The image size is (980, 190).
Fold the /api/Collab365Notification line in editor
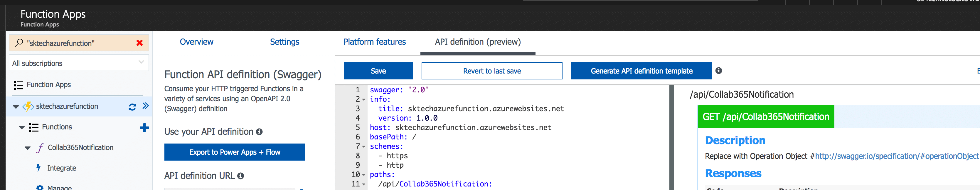(x=364, y=185)
